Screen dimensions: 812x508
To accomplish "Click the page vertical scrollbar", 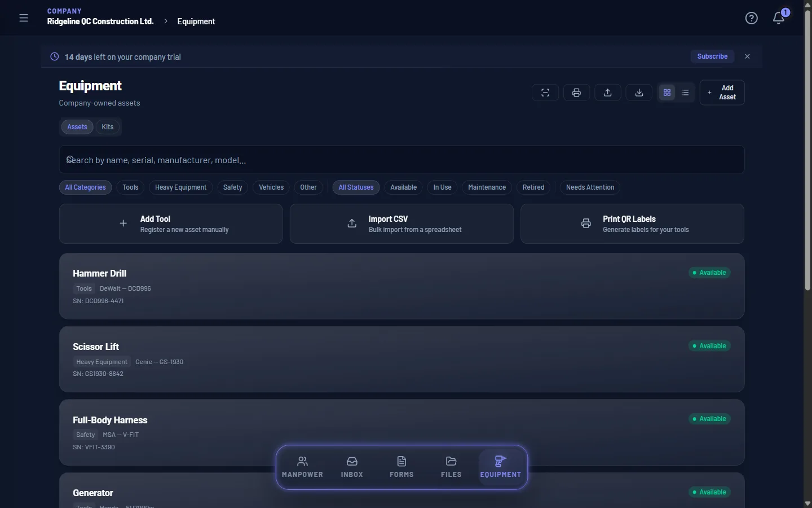I will coord(807,150).
